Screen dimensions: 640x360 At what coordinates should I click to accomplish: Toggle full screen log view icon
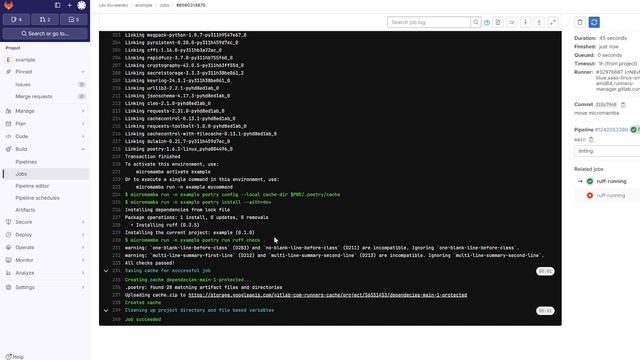[553, 22]
